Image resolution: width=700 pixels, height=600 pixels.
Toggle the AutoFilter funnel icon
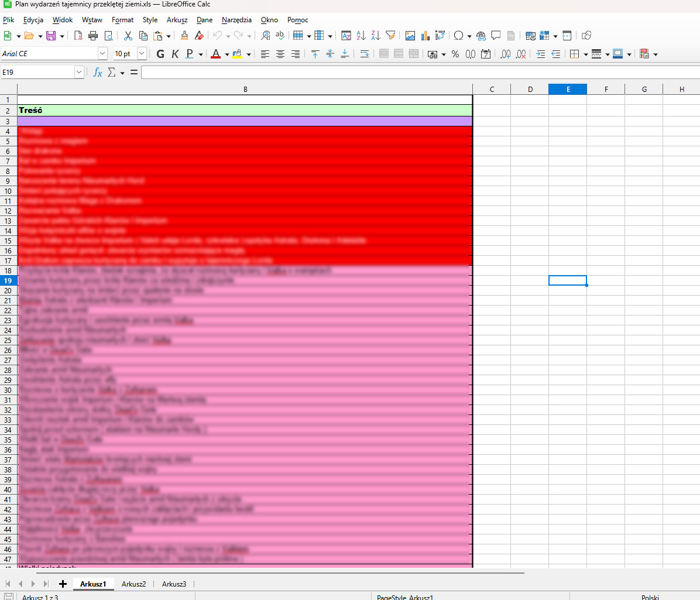click(x=390, y=36)
